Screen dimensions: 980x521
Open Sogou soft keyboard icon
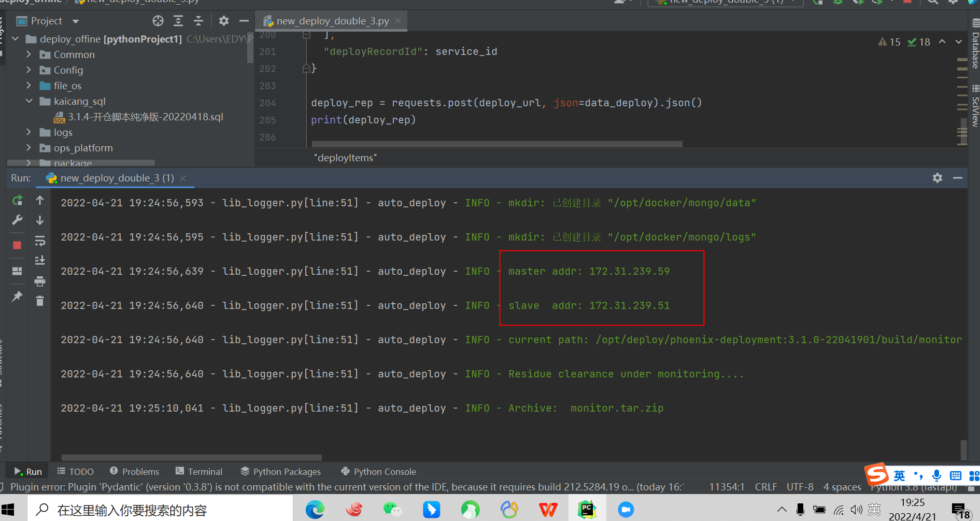point(956,475)
